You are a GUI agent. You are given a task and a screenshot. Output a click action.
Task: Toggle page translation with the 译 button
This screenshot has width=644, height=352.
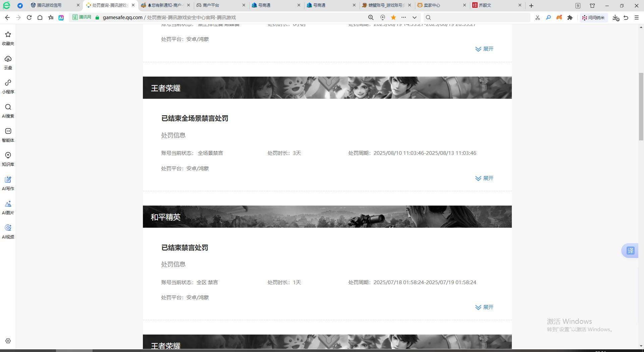coord(630,251)
